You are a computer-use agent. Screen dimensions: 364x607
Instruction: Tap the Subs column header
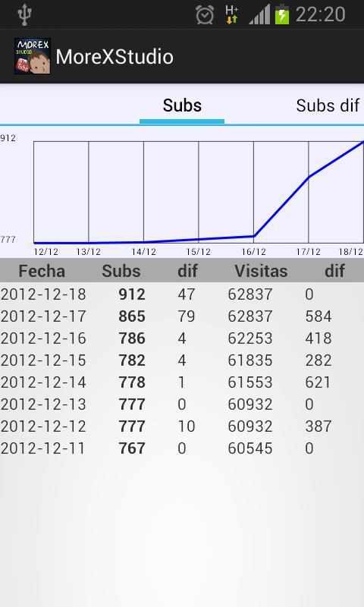pyautogui.click(x=121, y=271)
